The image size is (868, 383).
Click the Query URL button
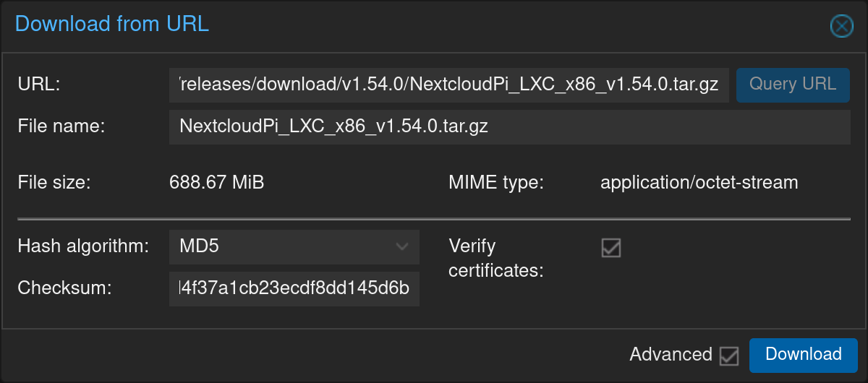click(793, 85)
